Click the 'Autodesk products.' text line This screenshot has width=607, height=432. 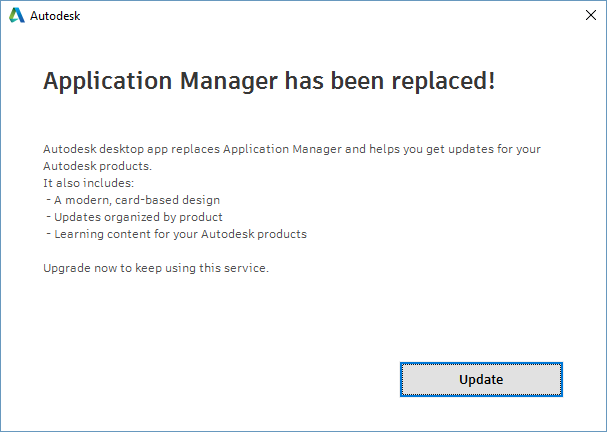point(98,166)
